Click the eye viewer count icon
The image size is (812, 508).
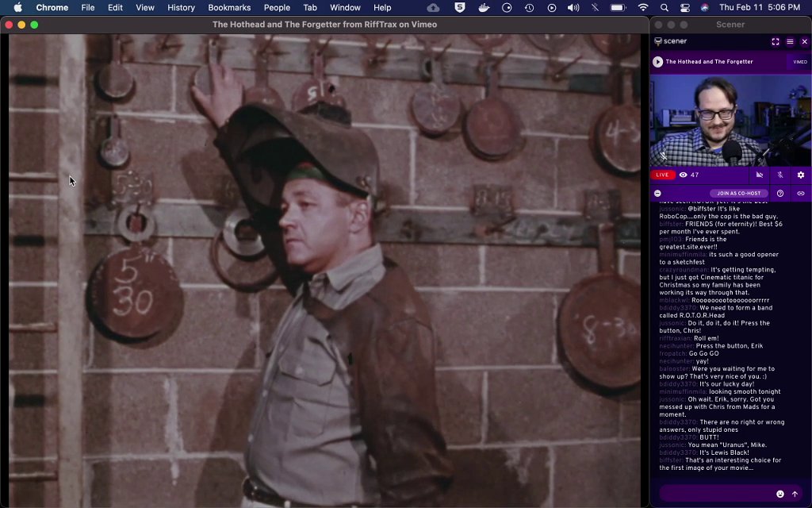[683, 175]
